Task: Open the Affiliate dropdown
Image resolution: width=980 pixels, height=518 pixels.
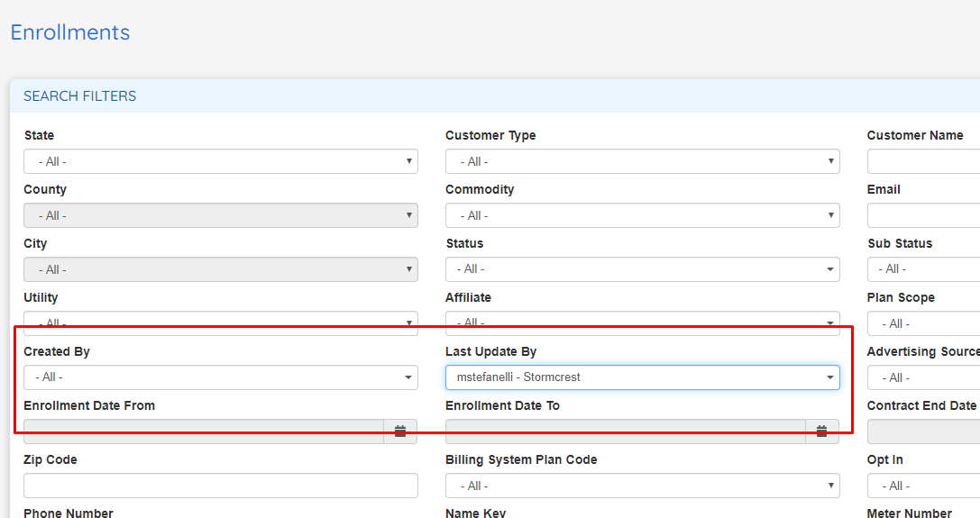Action: (x=643, y=323)
